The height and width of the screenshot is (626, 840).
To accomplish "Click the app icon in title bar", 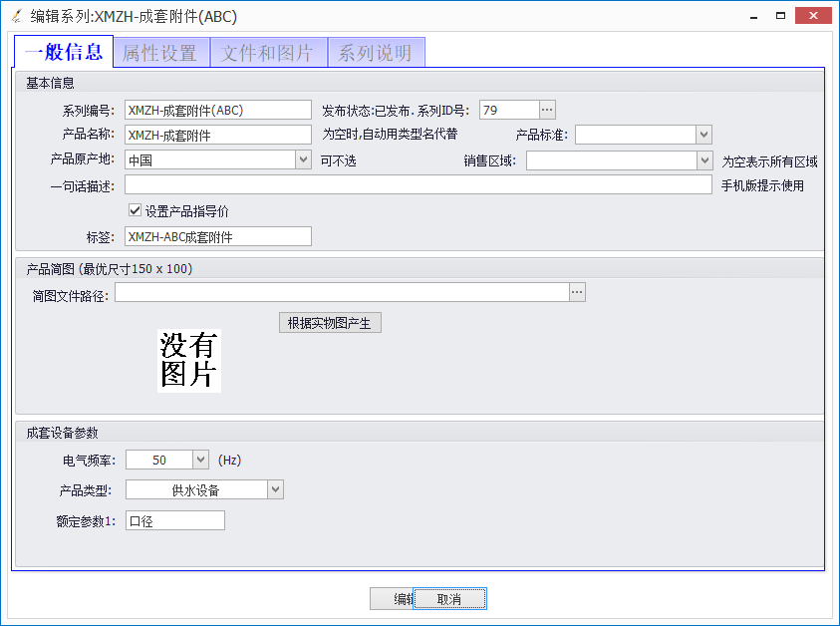I will [x=17, y=16].
